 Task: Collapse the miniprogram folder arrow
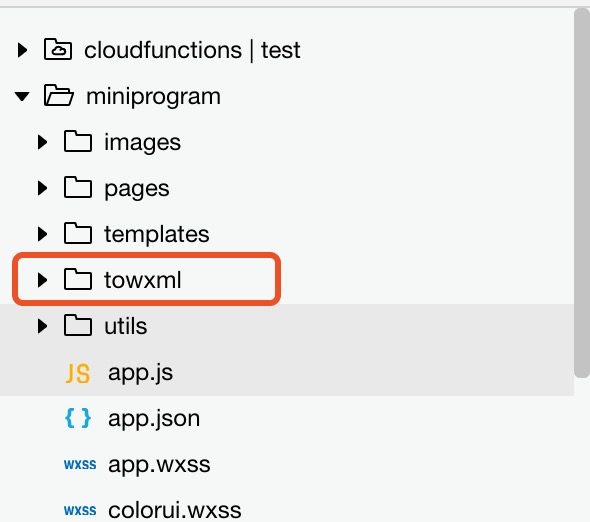pyautogui.click(x=22, y=96)
